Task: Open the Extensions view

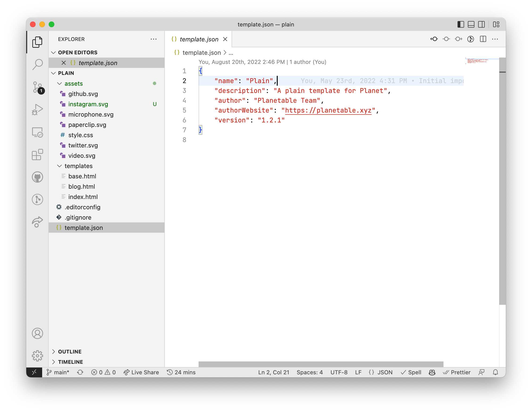Action: point(37,155)
